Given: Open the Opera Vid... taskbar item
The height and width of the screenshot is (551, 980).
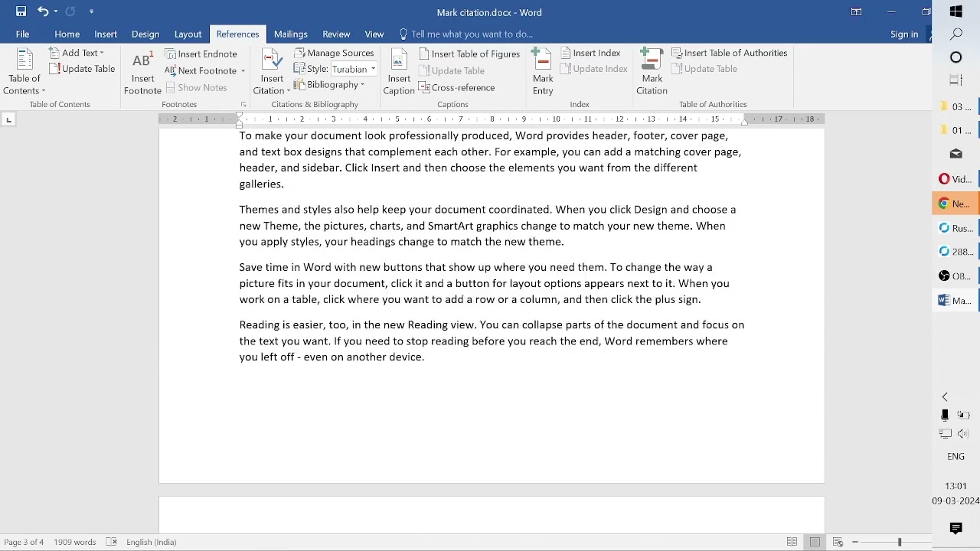Looking at the screenshot, I should point(955,179).
